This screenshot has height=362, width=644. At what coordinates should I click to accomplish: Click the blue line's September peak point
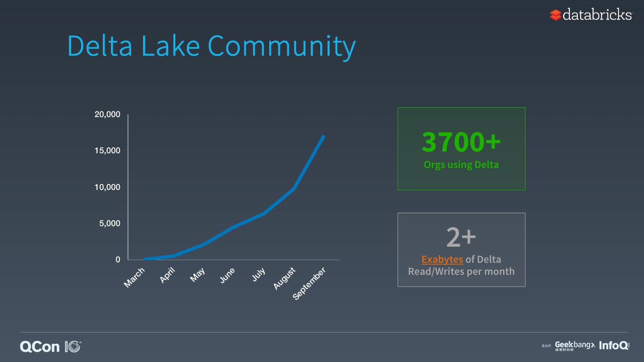(x=323, y=136)
